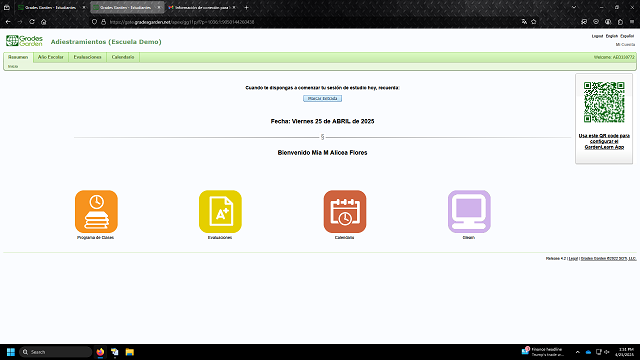Reload the page with refresh icon
Viewport: 640px width, 360px height.
[x=31, y=22]
